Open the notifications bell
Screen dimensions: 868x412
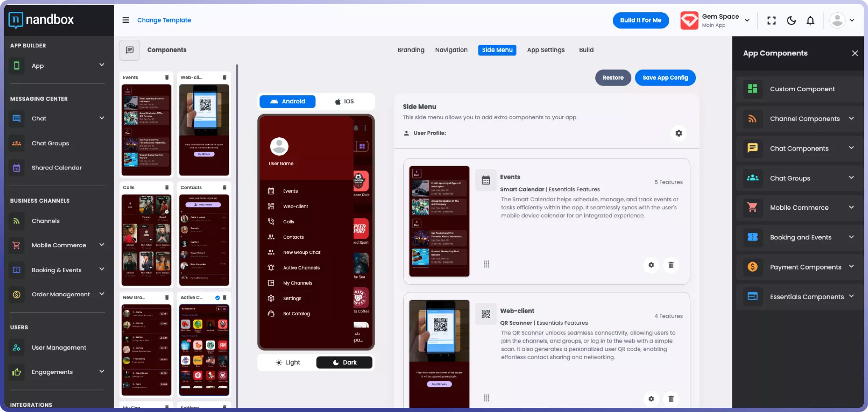(x=810, y=20)
